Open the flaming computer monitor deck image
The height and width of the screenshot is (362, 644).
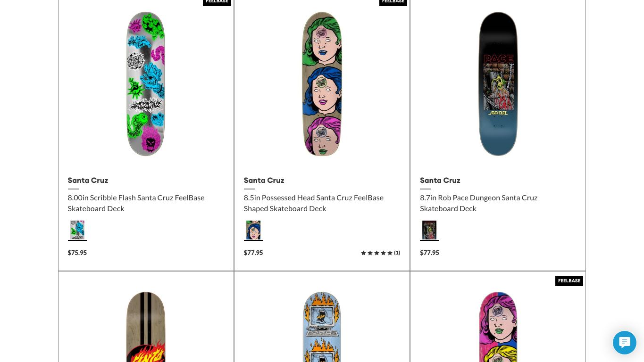click(x=322, y=327)
